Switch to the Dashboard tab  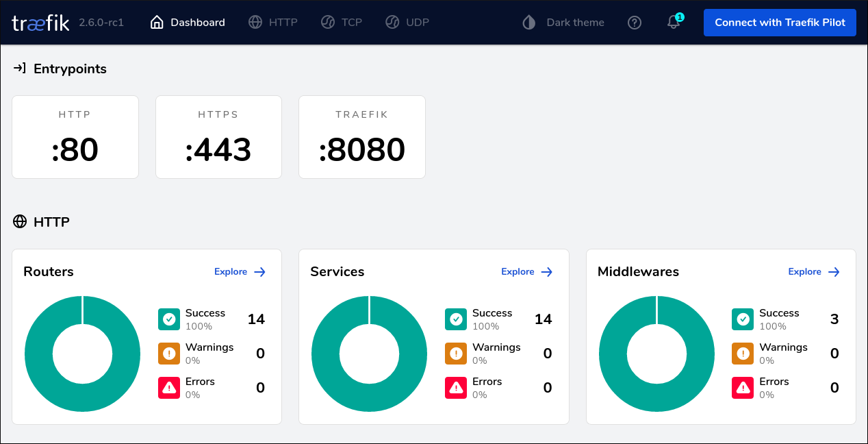[187, 22]
